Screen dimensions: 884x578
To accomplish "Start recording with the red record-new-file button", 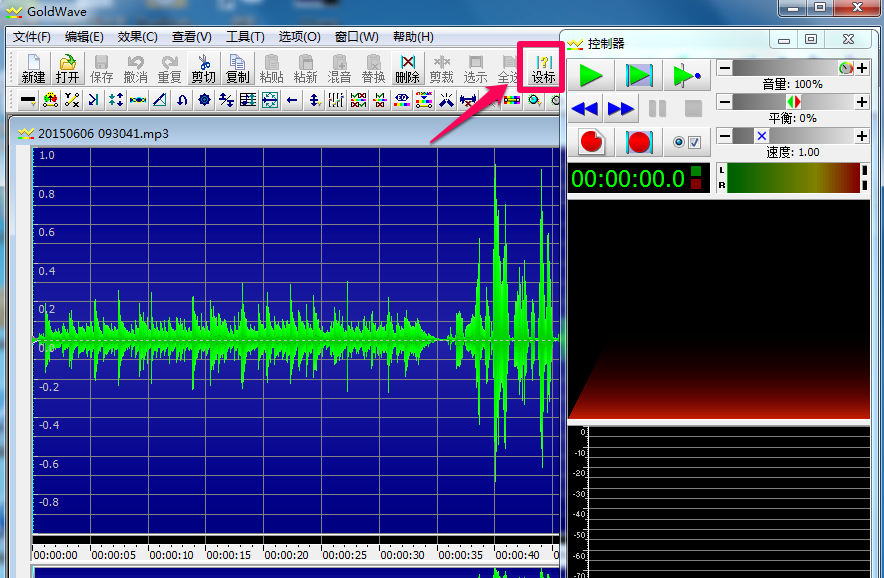I will [x=591, y=142].
